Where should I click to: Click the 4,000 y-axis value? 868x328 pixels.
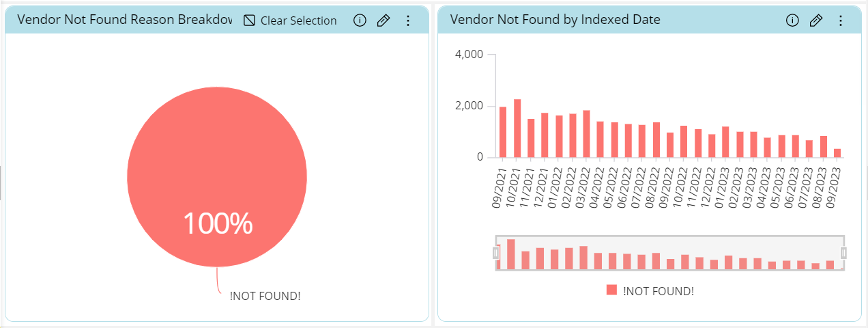(x=469, y=55)
